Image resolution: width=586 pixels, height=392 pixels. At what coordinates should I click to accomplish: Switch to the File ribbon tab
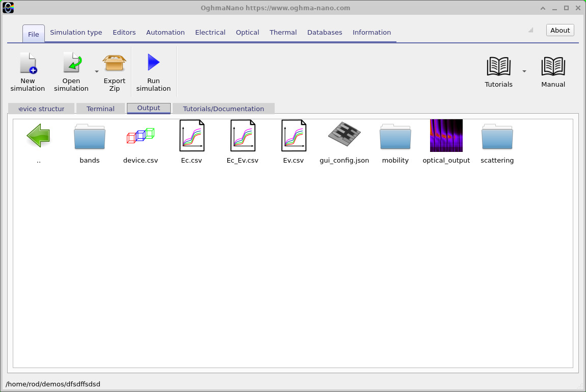(33, 34)
